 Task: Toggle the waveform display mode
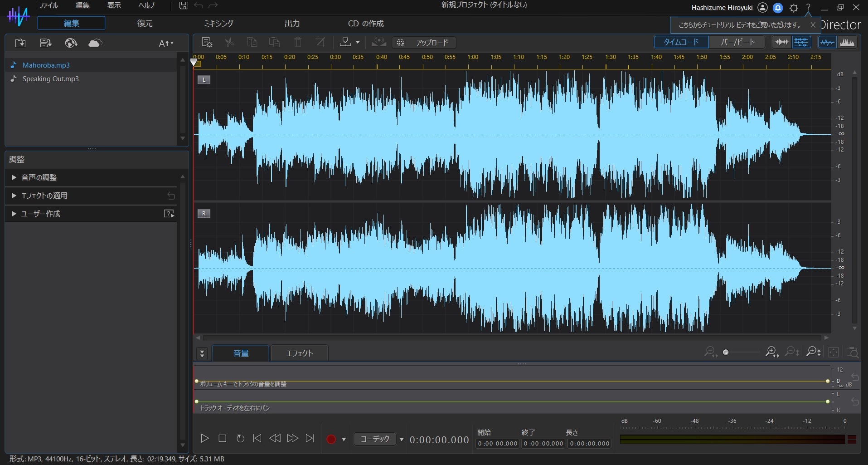pyautogui.click(x=826, y=42)
